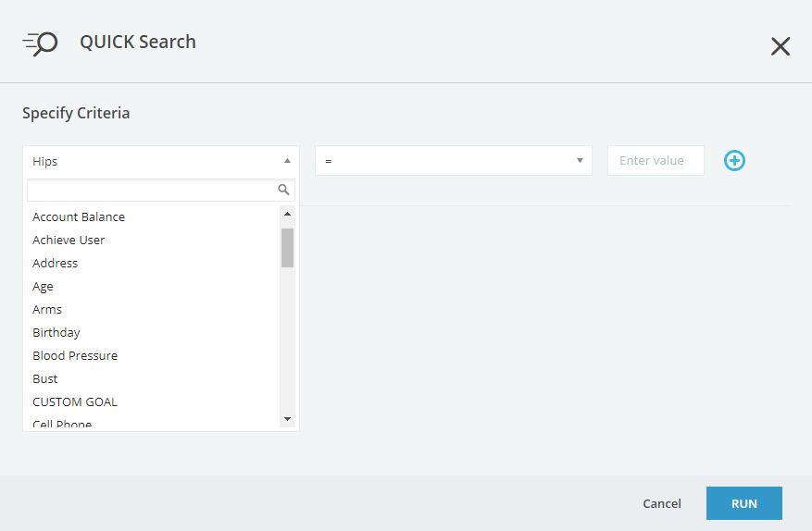Click the Enter value input field
The width and height of the screenshot is (812, 531).
click(656, 160)
